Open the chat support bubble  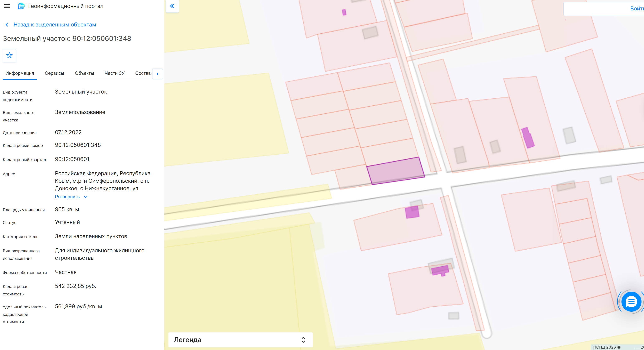(631, 302)
